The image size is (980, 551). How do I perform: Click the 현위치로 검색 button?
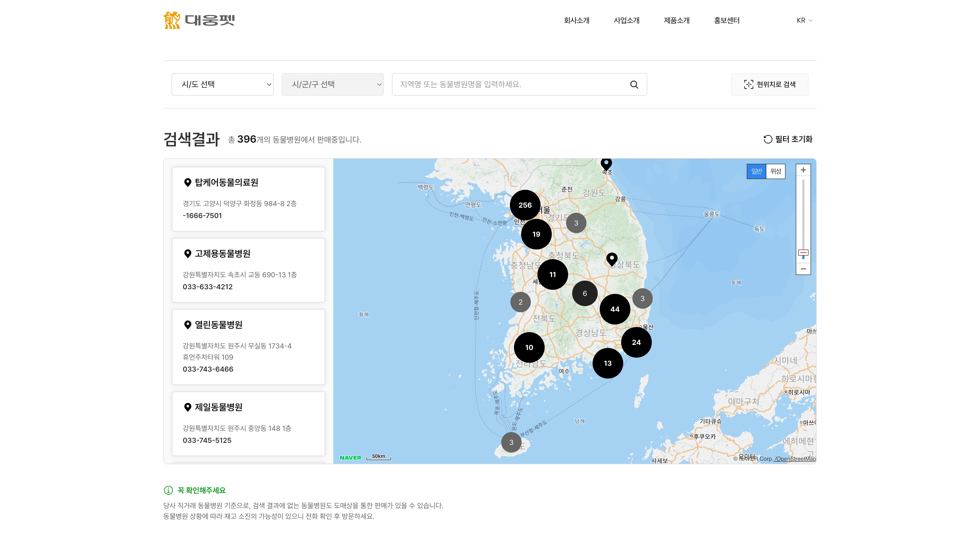coord(769,84)
